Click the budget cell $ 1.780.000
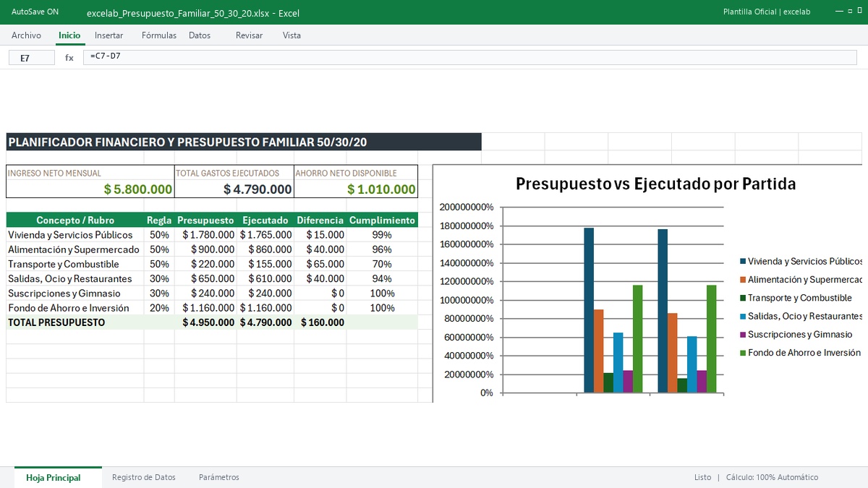The image size is (868, 488). pyautogui.click(x=206, y=235)
